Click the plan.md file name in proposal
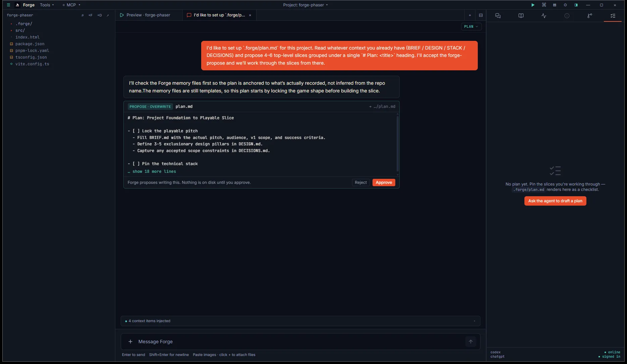This screenshot has width=627, height=364. pos(184,106)
